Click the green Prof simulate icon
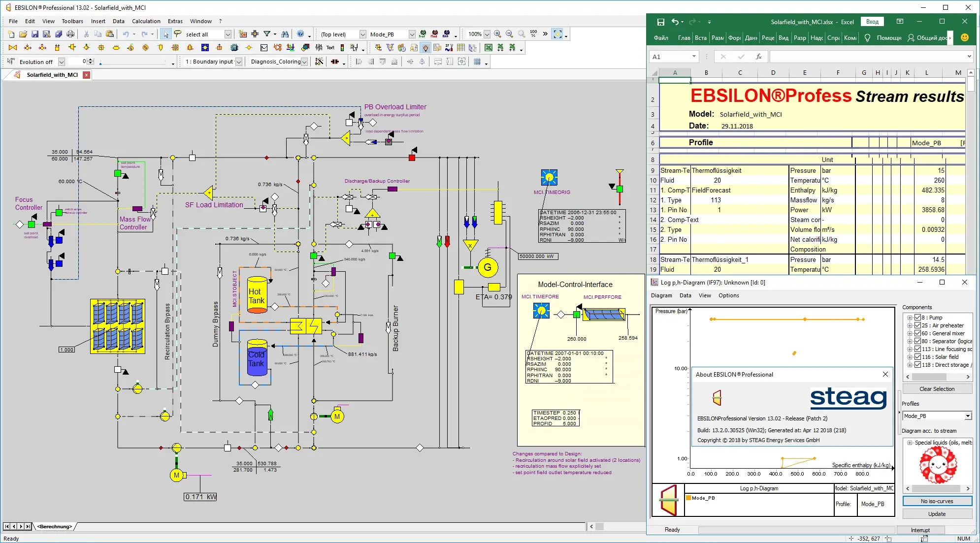The width and height of the screenshot is (980, 543). (x=423, y=34)
